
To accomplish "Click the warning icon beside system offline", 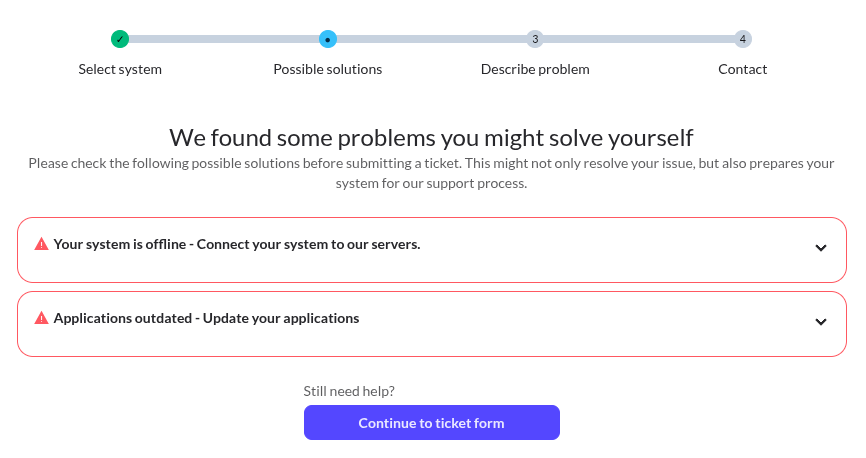I will (41, 244).
